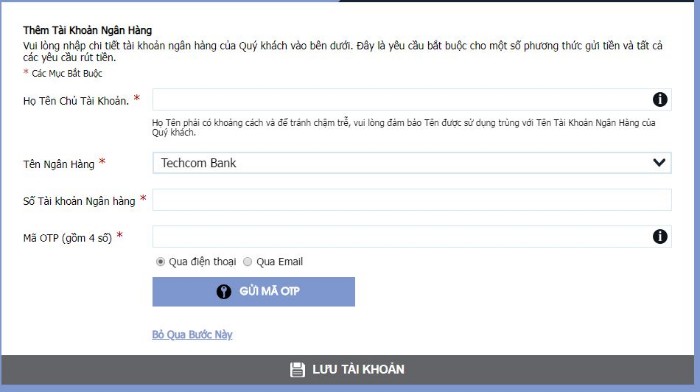Click Bỏ Qua Bước Này skip link
This screenshot has width=700, height=392.
tap(192, 334)
